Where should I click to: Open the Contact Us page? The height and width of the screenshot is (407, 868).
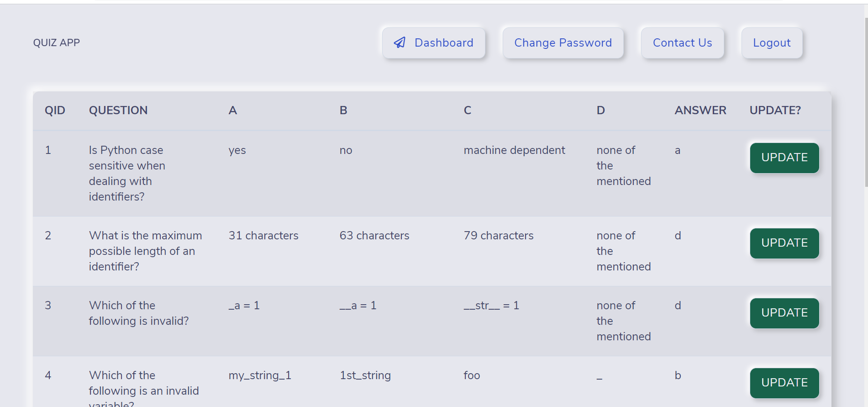click(682, 43)
